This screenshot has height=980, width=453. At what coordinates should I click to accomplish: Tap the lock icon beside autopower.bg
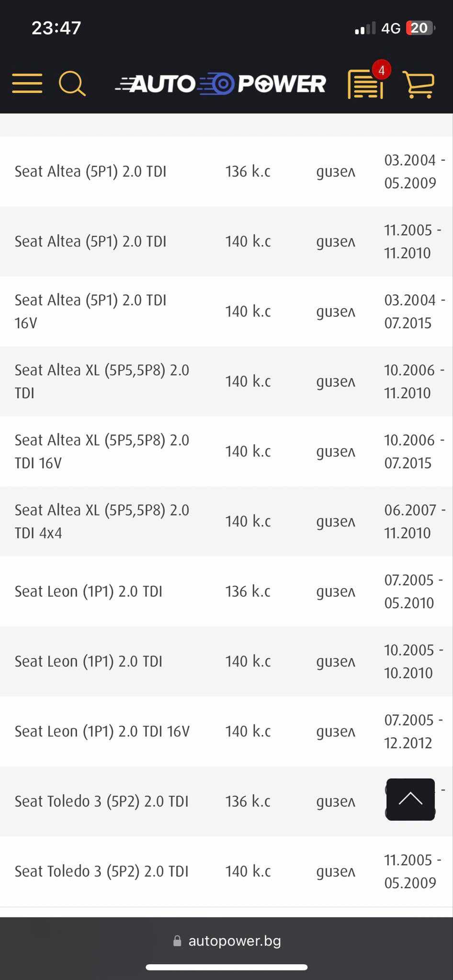click(x=177, y=941)
